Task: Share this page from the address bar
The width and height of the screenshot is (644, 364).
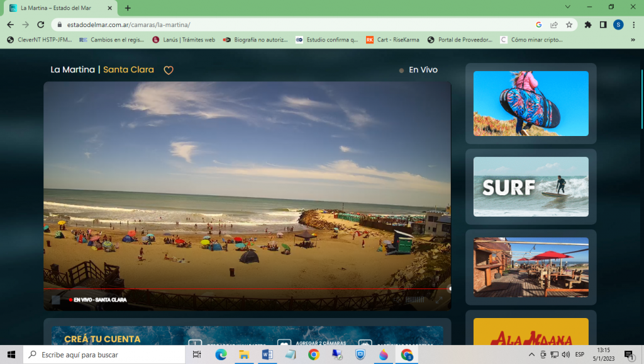Action: click(554, 25)
